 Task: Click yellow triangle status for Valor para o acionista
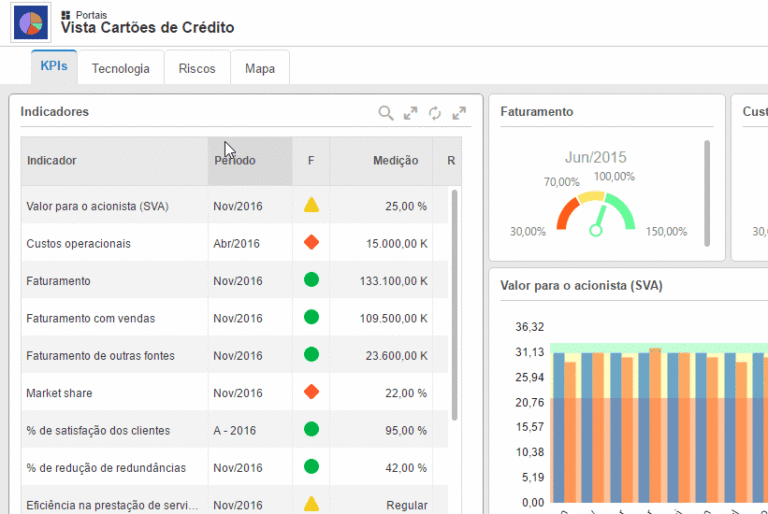pyautogui.click(x=311, y=206)
